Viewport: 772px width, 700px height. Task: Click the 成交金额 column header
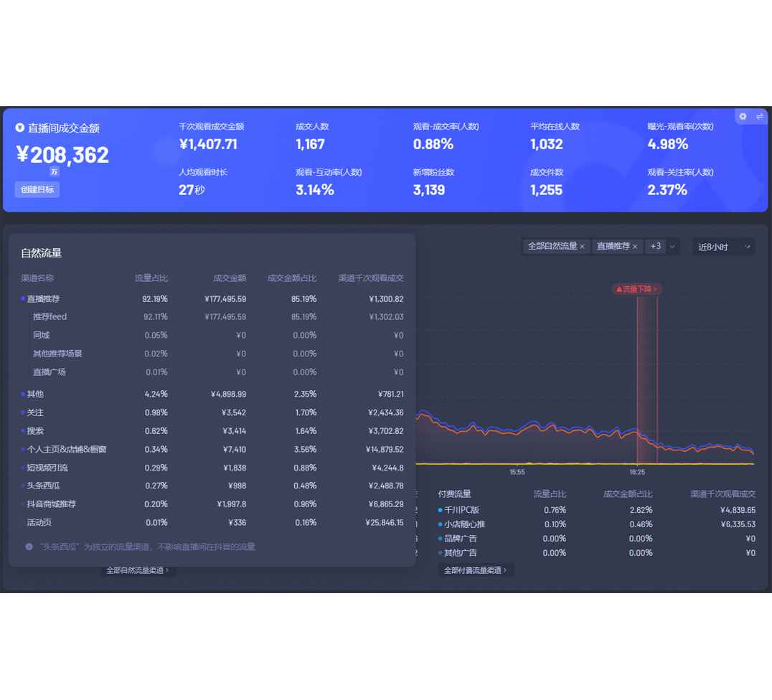tap(229, 278)
